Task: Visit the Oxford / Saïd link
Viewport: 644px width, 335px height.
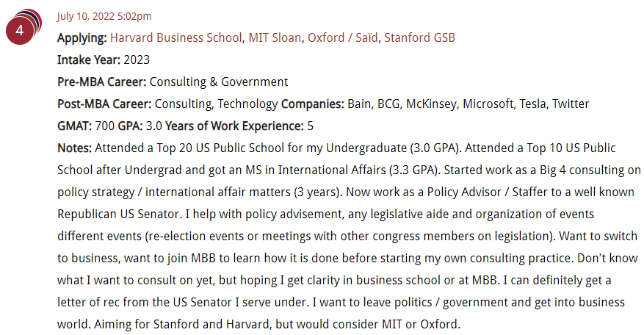Action: click(x=342, y=37)
